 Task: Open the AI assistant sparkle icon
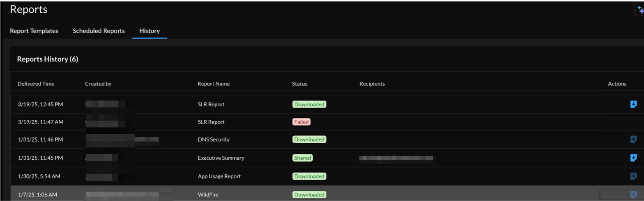pyautogui.click(x=639, y=10)
